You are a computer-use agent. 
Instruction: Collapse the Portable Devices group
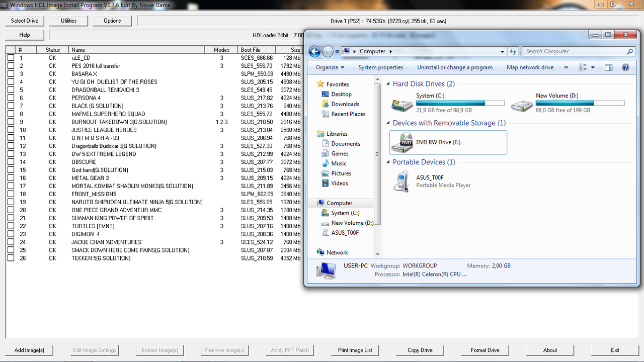(388, 162)
